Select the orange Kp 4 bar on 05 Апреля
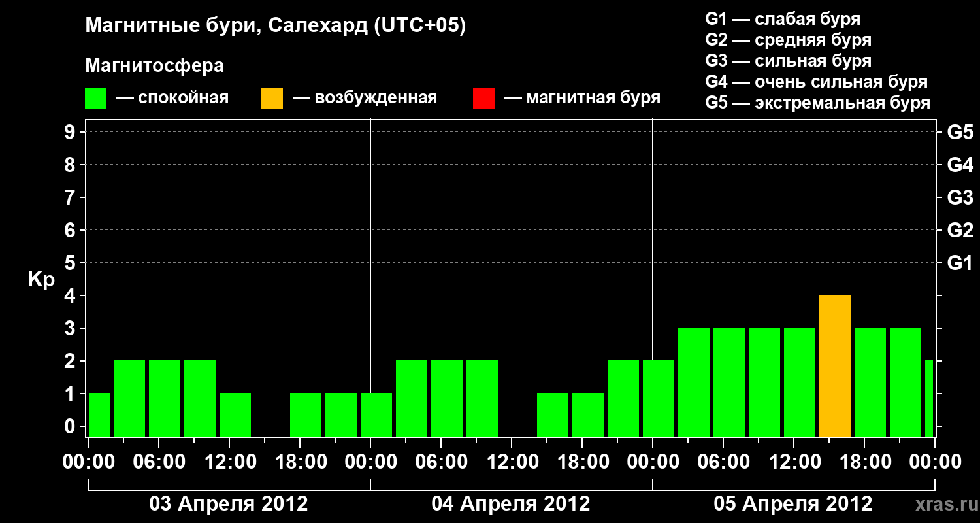The width and height of the screenshot is (980, 523). 835,365
